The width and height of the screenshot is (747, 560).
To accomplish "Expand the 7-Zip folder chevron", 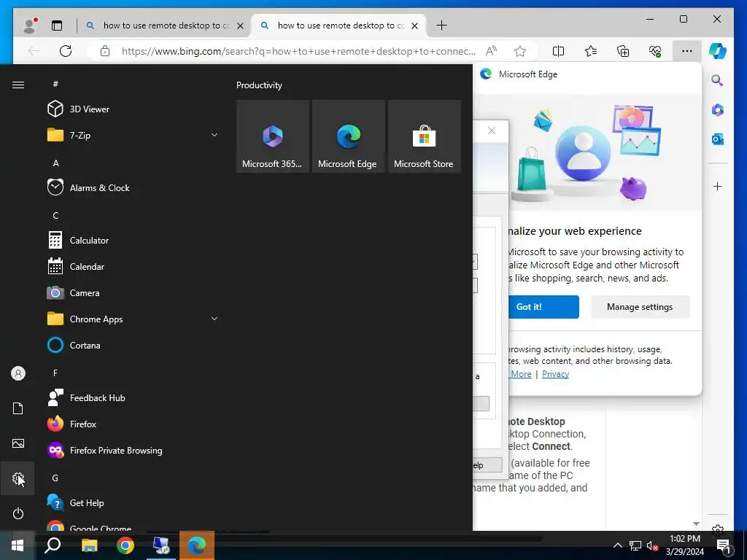I will pyautogui.click(x=214, y=135).
